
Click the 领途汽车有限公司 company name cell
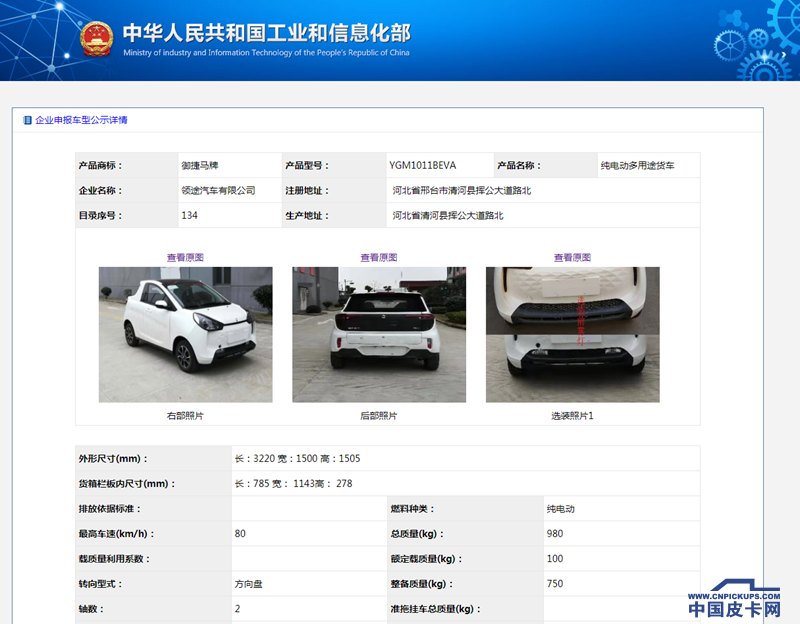[218, 190]
